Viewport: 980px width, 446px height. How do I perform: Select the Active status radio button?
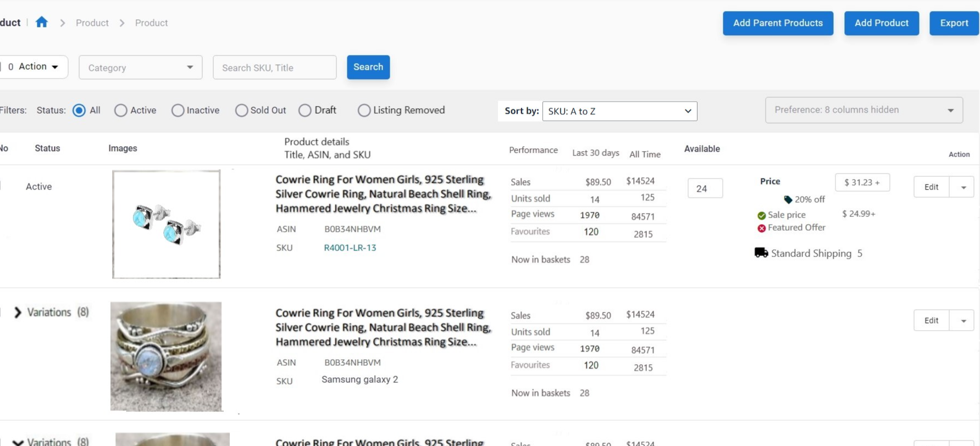121,110
